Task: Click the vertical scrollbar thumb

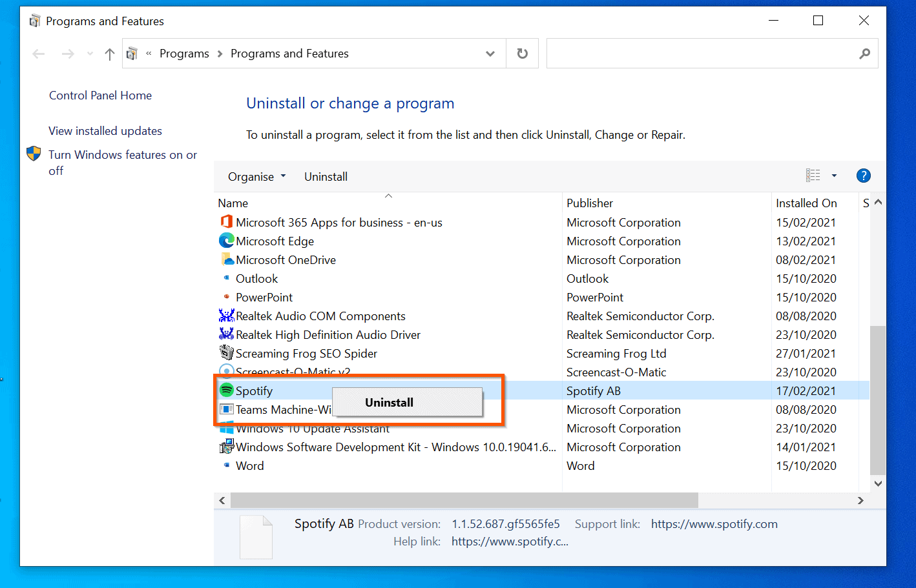Action: tap(877, 400)
